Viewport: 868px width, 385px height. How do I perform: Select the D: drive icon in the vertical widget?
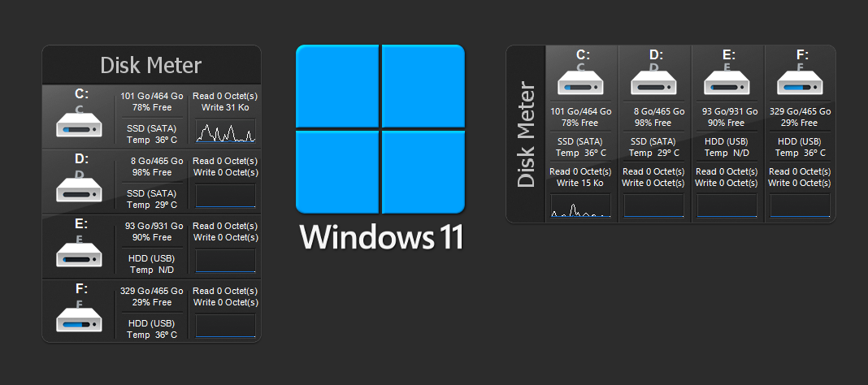pyautogui.click(x=79, y=189)
